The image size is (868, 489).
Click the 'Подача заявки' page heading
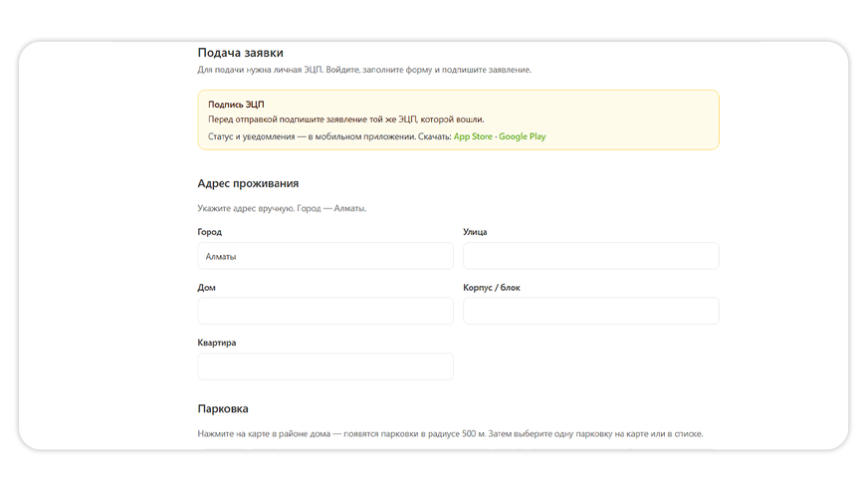(240, 53)
